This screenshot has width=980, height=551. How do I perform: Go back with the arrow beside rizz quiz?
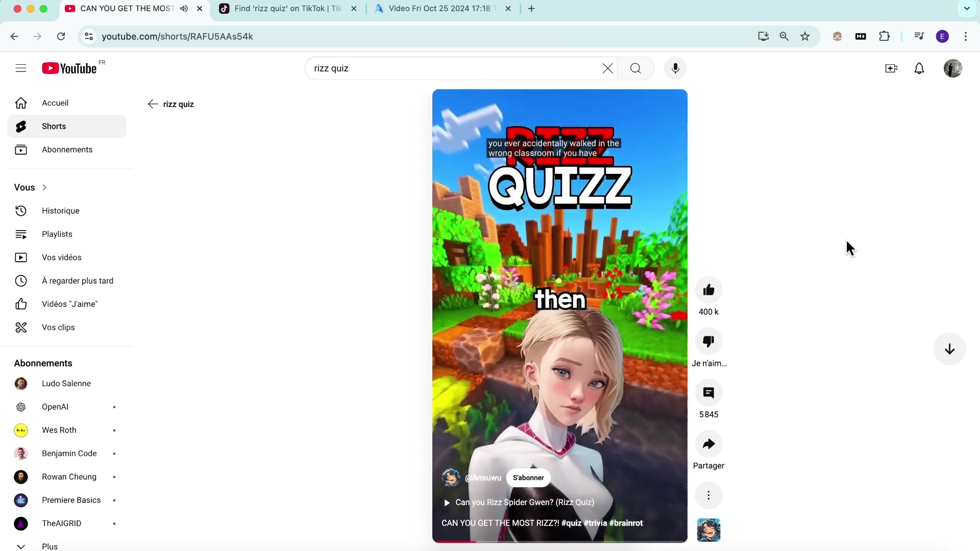pos(153,104)
